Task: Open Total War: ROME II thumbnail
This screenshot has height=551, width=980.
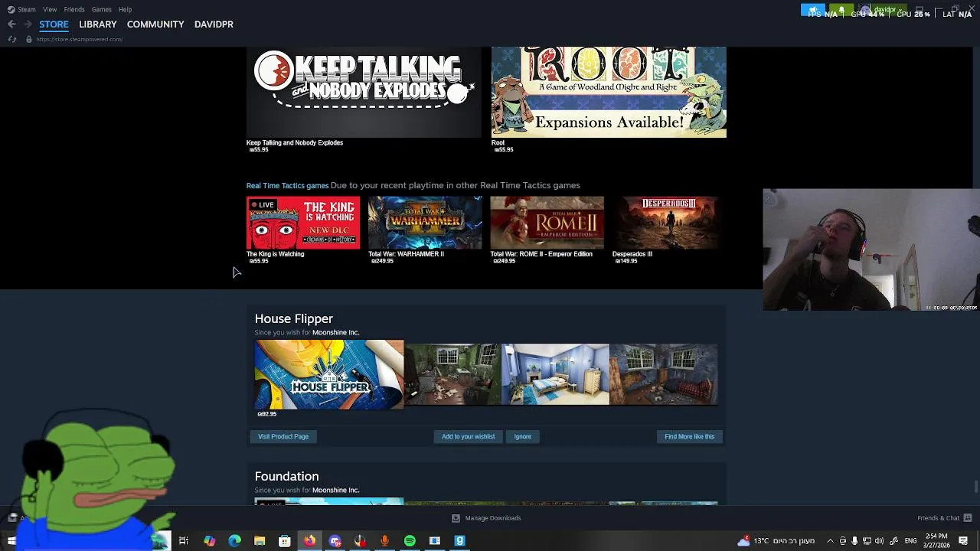Action: pyautogui.click(x=547, y=223)
